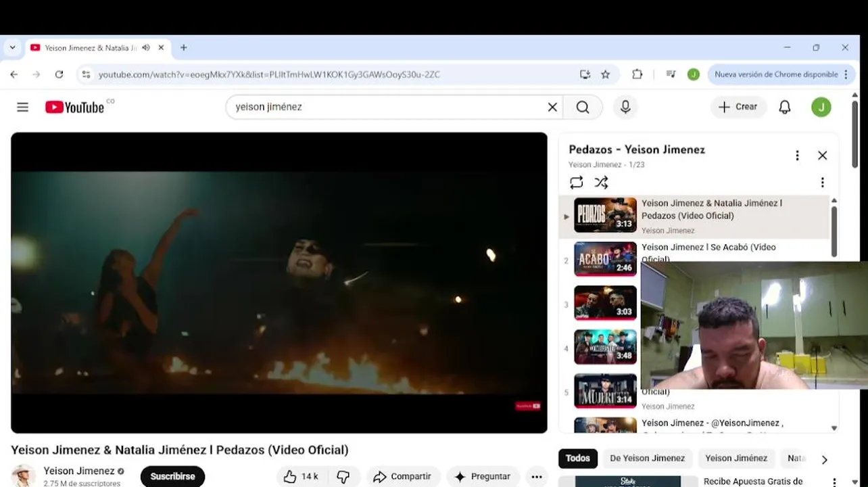This screenshot has height=487, width=868.
Task: Play Pedazos video thumbnail in playlist
Action: (x=605, y=215)
